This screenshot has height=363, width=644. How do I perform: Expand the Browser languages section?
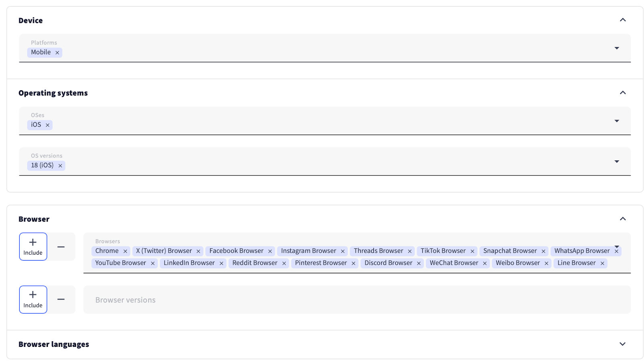click(x=623, y=344)
